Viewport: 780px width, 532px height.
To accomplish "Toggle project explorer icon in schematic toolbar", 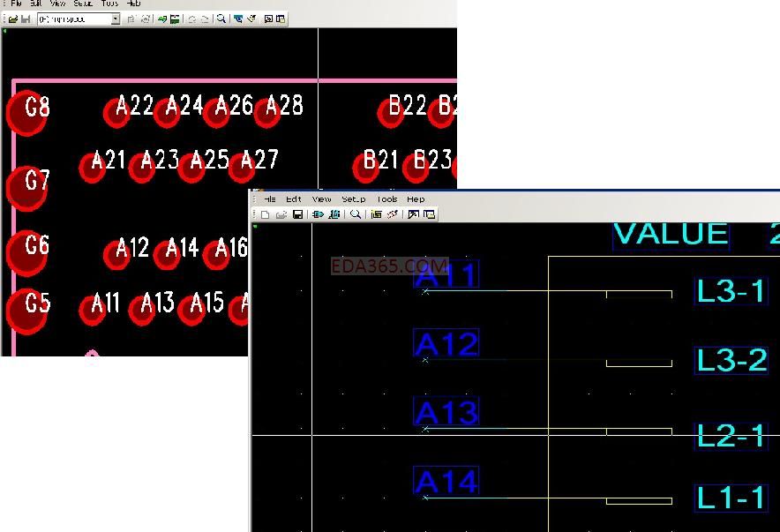I will tap(430, 214).
